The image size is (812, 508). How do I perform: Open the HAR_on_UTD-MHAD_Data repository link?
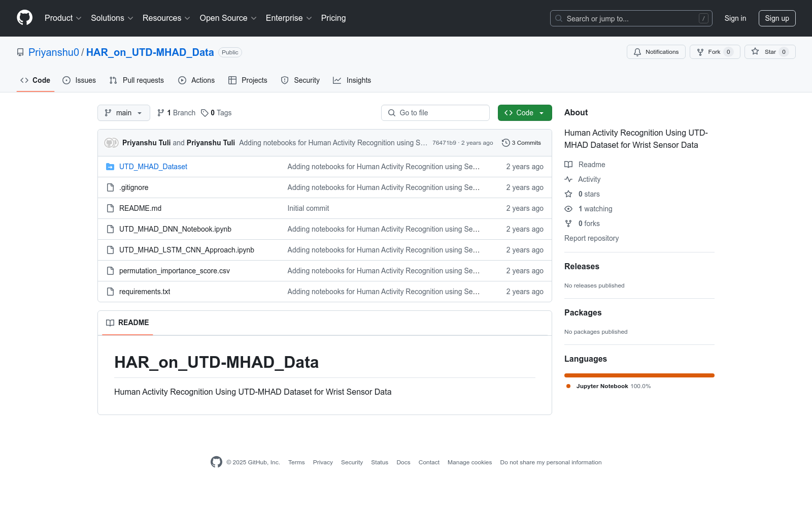tap(150, 52)
